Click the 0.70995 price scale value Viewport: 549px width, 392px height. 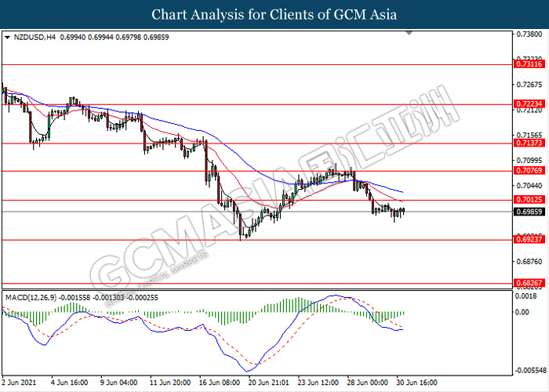[x=529, y=160]
